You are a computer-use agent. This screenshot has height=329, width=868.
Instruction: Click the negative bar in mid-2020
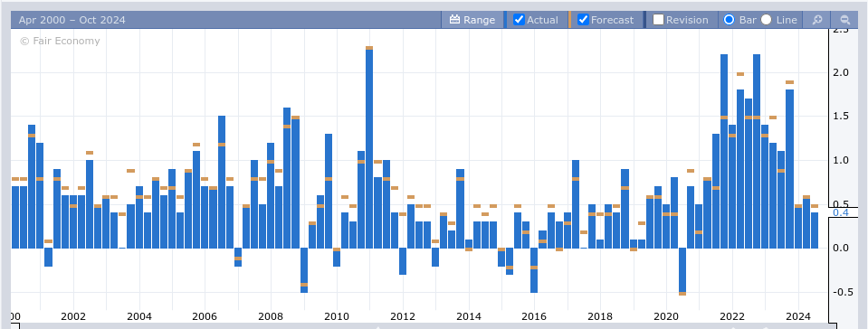coord(682,270)
